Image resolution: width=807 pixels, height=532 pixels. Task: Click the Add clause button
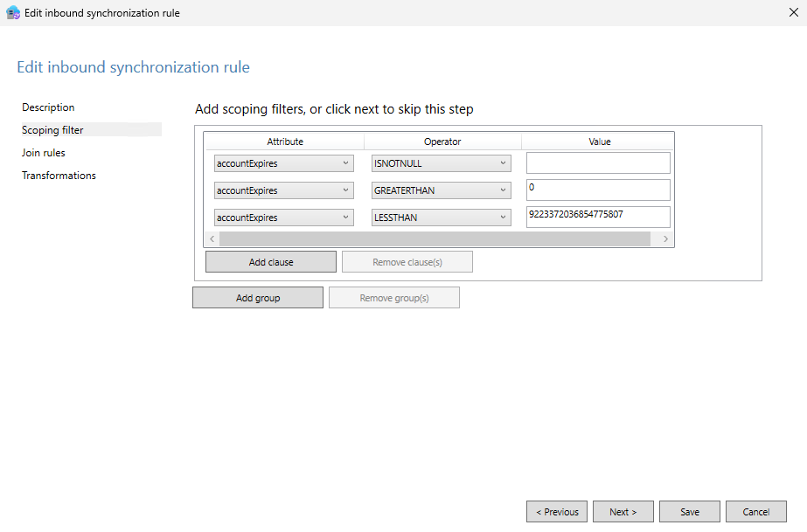[x=270, y=261]
